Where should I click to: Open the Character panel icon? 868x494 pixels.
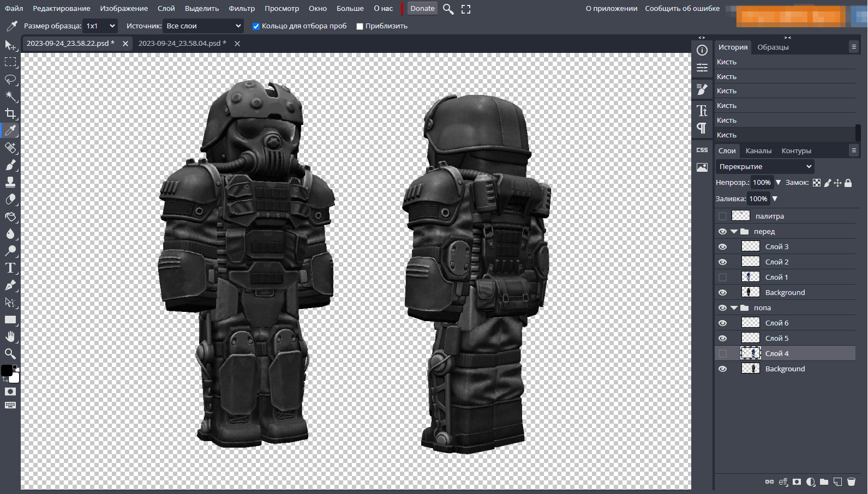702,111
